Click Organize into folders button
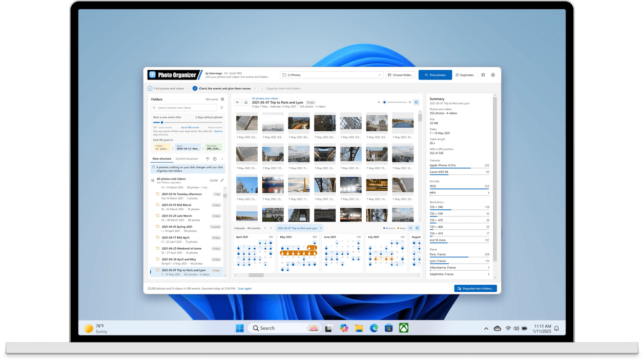 pos(475,289)
